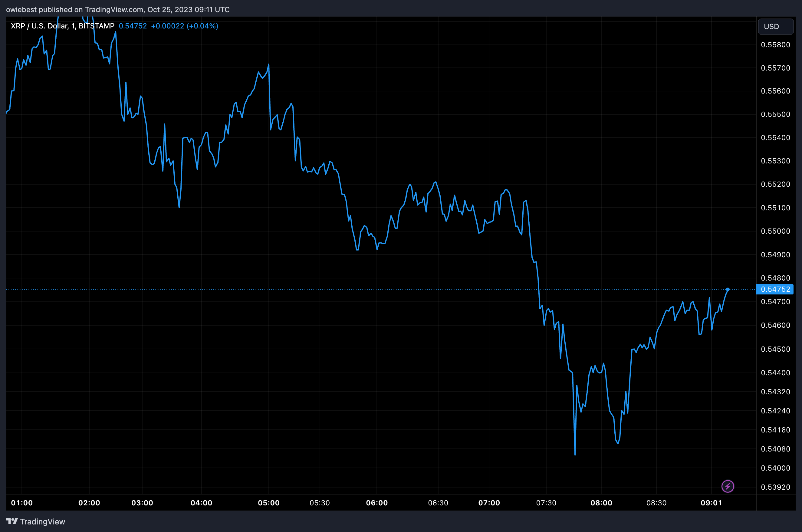Click the 0.54752 price in chart header
The height and width of the screenshot is (532, 802).
[x=133, y=26]
